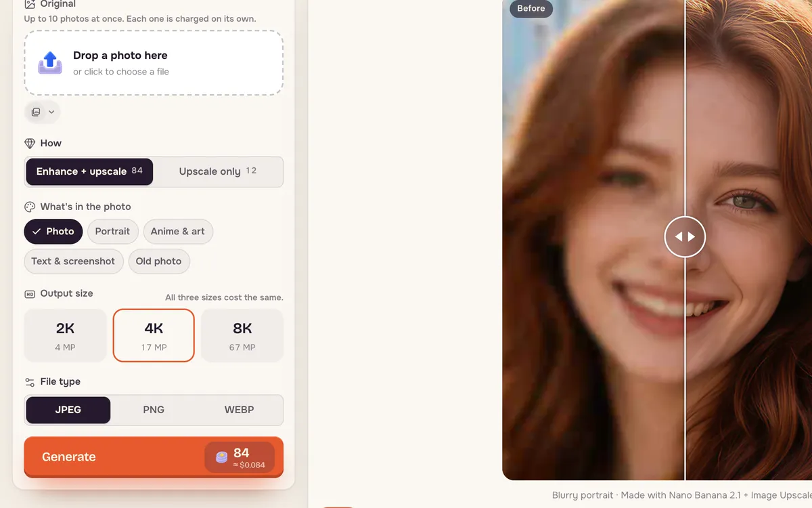Choose the Portrait content type
The image size is (812, 508).
point(112,232)
